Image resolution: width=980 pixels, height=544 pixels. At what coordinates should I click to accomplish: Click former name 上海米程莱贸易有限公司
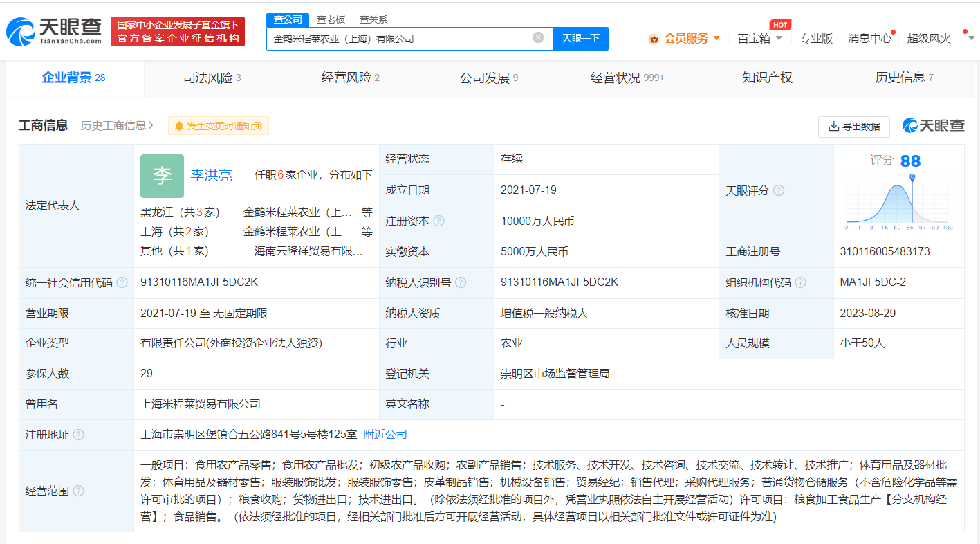[201, 404]
